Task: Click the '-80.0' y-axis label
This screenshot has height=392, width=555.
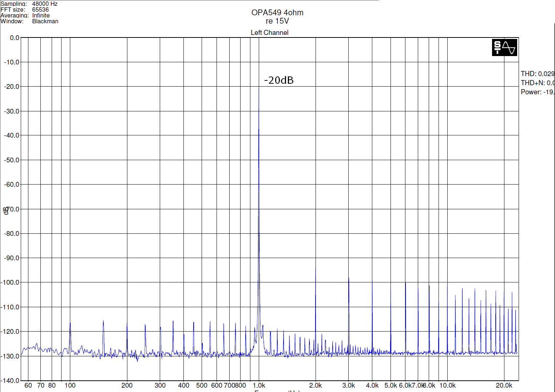Action: pos(12,233)
